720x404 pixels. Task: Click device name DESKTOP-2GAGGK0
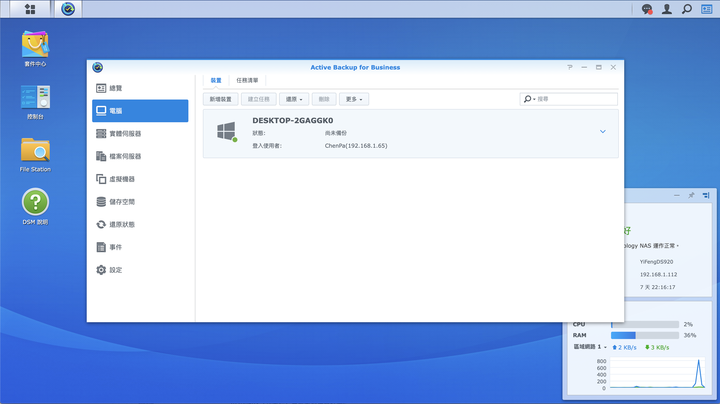292,120
